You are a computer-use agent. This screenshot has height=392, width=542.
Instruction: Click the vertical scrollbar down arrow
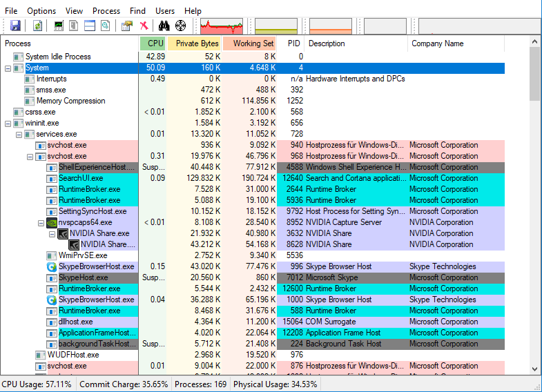(534, 369)
